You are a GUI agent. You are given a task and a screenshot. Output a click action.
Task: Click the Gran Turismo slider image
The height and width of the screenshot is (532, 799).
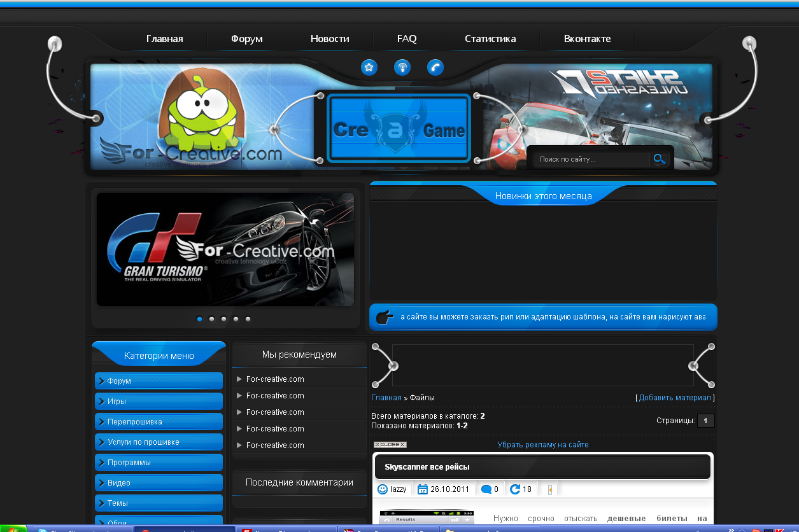[225, 249]
